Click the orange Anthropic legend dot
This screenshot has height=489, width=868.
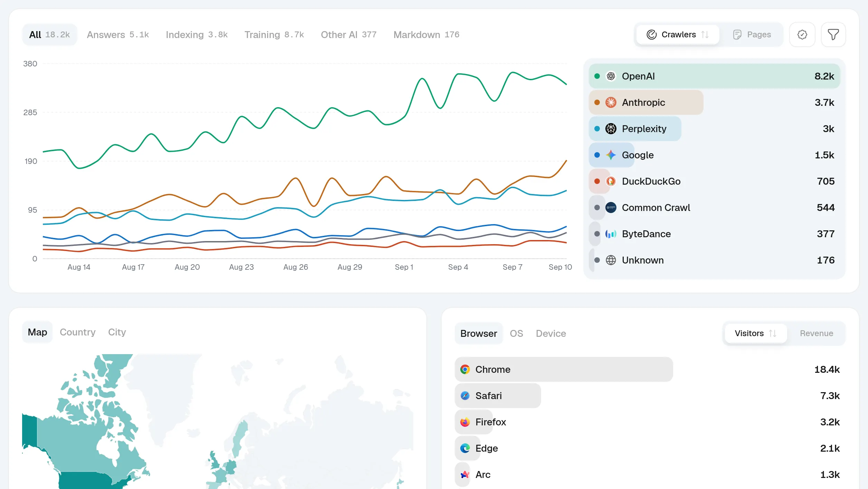(x=597, y=102)
